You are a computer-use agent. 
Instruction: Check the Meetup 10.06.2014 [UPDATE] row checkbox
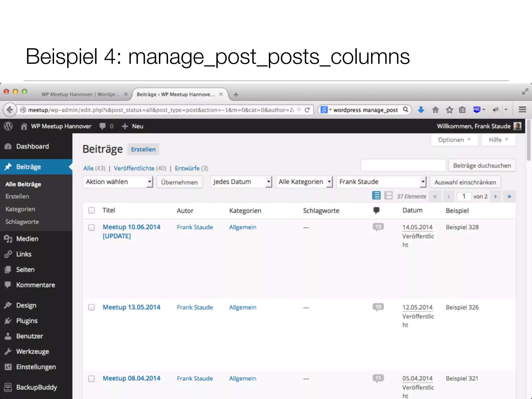pos(91,228)
